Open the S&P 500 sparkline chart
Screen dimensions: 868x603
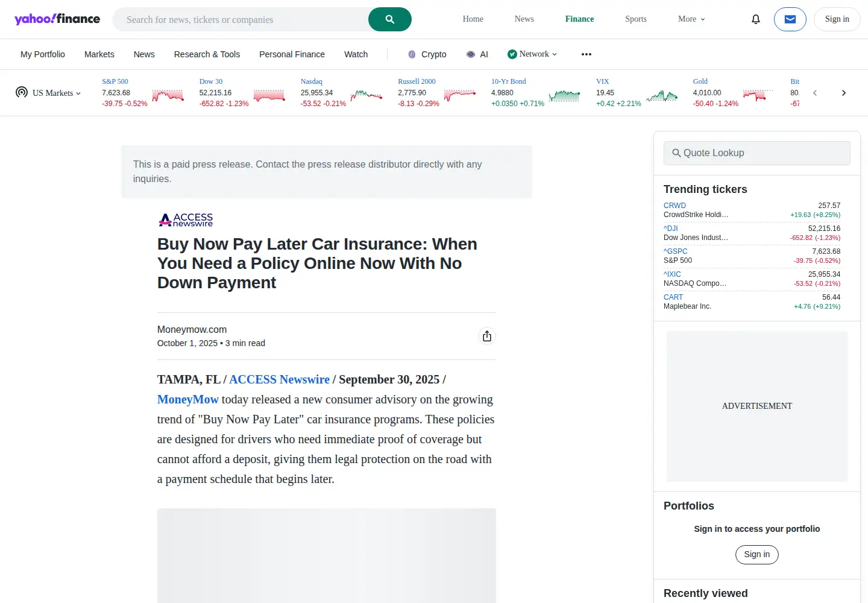coord(168,95)
